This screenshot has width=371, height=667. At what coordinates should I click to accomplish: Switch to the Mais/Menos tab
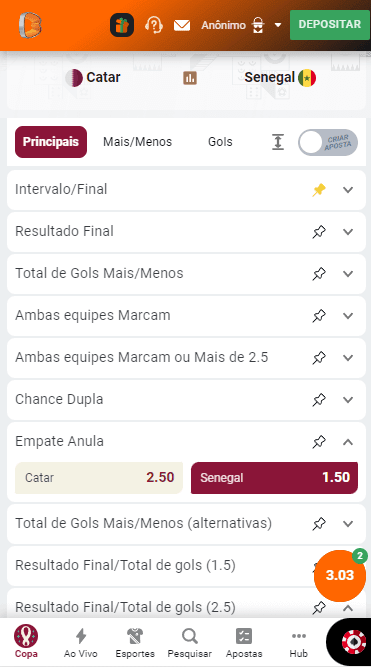[137, 142]
